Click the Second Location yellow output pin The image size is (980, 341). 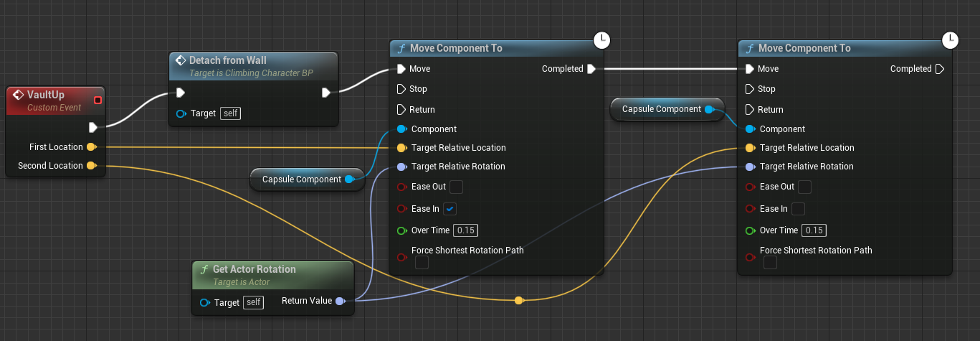point(91,166)
